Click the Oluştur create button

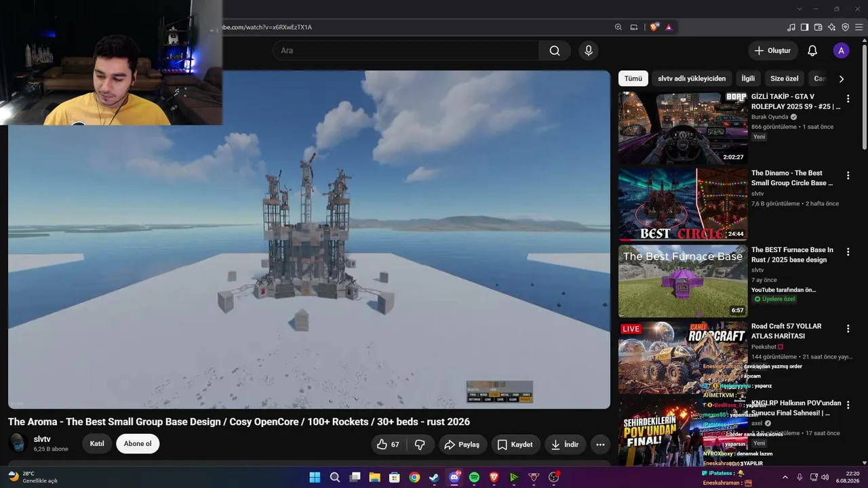coord(773,51)
